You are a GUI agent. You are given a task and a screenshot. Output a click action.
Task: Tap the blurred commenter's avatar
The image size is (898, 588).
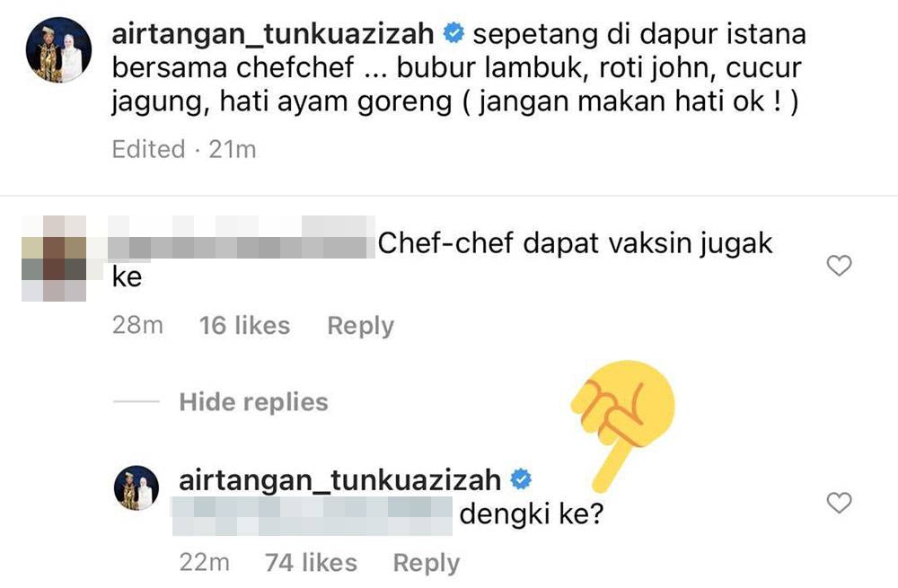[54, 259]
